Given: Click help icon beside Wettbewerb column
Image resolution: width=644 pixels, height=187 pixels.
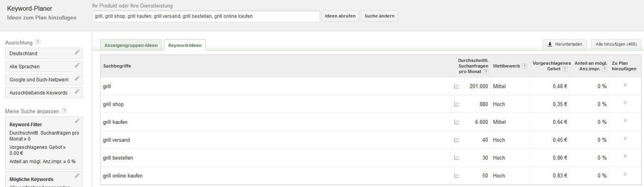Looking at the screenshot, I should [x=524, y=66].
